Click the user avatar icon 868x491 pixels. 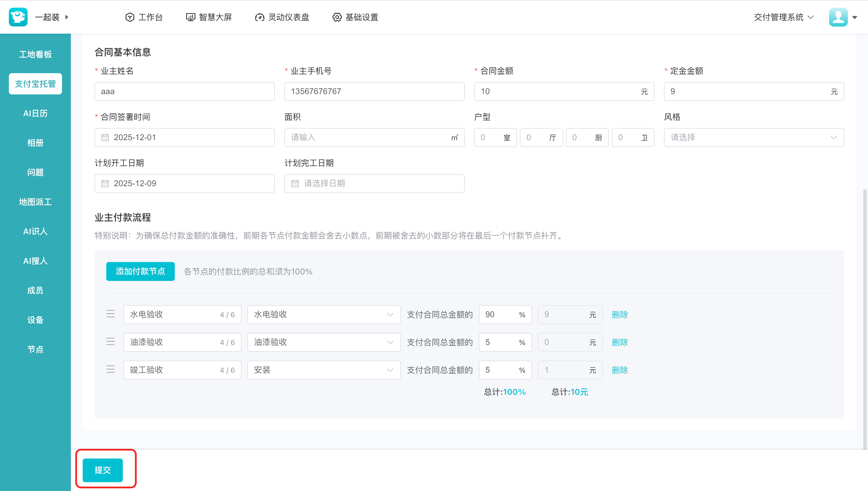(838, 17)
